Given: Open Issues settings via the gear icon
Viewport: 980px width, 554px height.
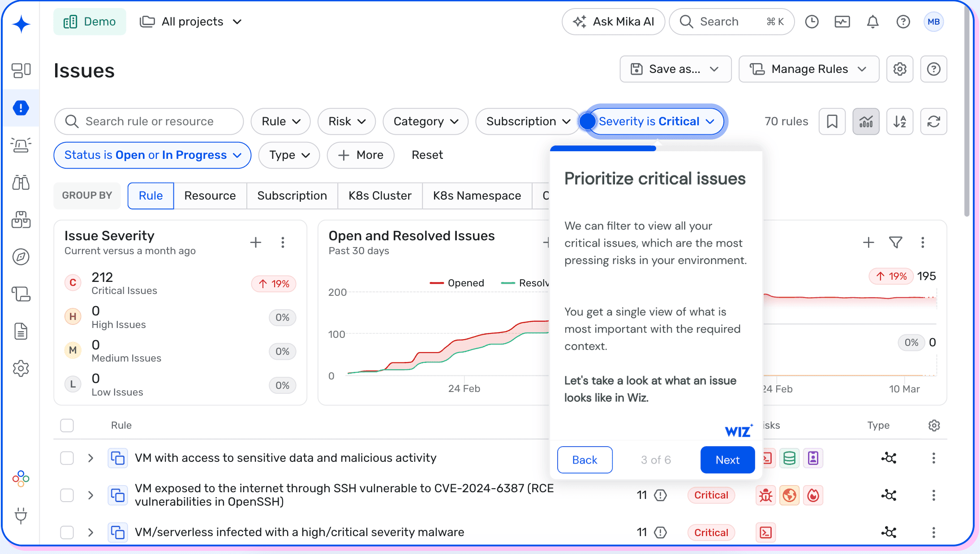Looking at the screenshot, I should [x=900, y=69].
